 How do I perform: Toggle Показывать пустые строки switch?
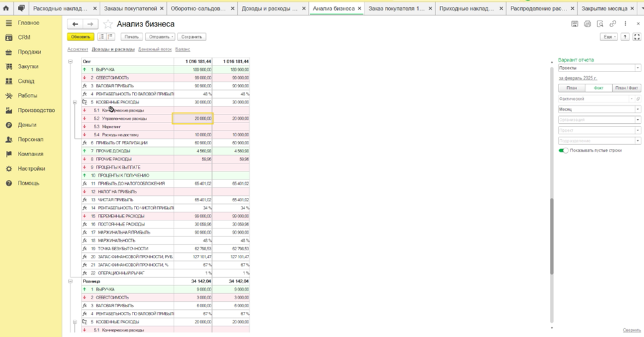(x=563, y=151)
